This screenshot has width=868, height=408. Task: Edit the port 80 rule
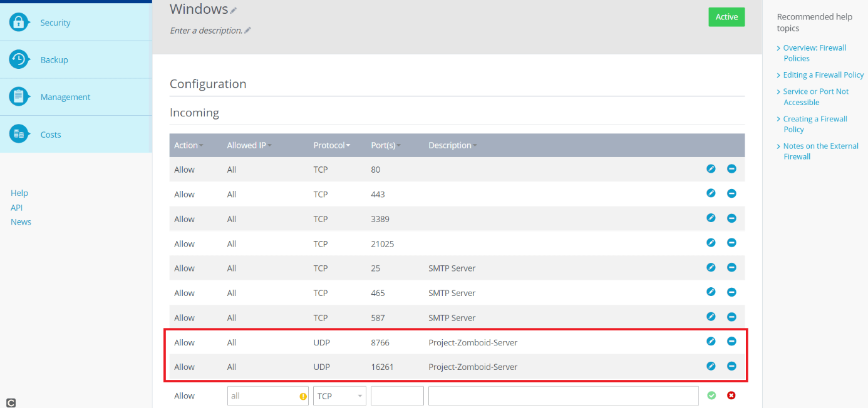(x=711, y=169)
